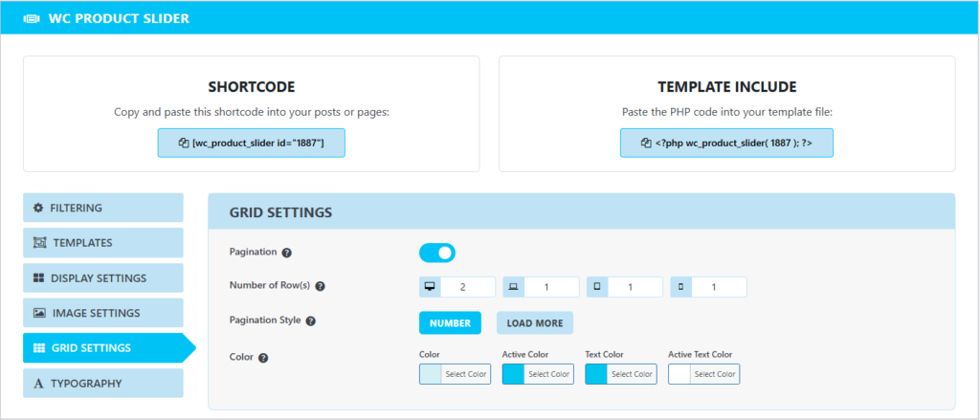Pick the Active Color swatch

click(x=514, y=374)
